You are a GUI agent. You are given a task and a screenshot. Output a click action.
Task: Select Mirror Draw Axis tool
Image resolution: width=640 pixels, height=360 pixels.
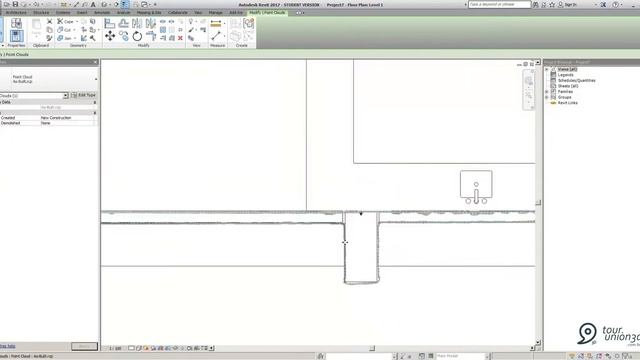pyautogui.click(x=150, y=23)
